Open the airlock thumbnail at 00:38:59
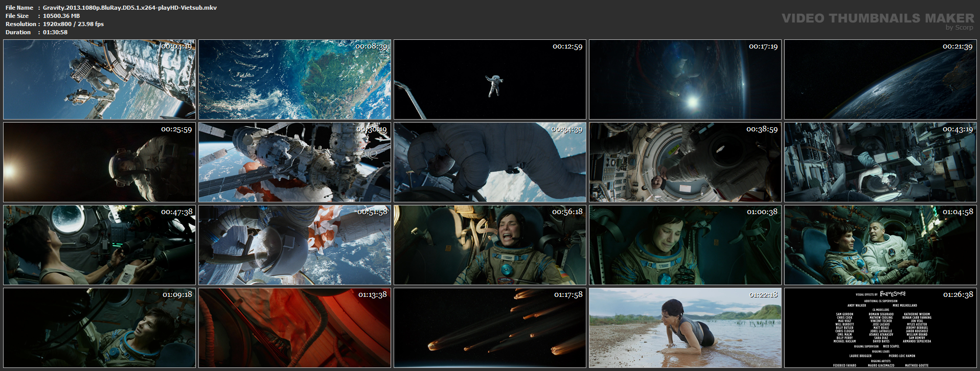 click(x=685, y=163)
